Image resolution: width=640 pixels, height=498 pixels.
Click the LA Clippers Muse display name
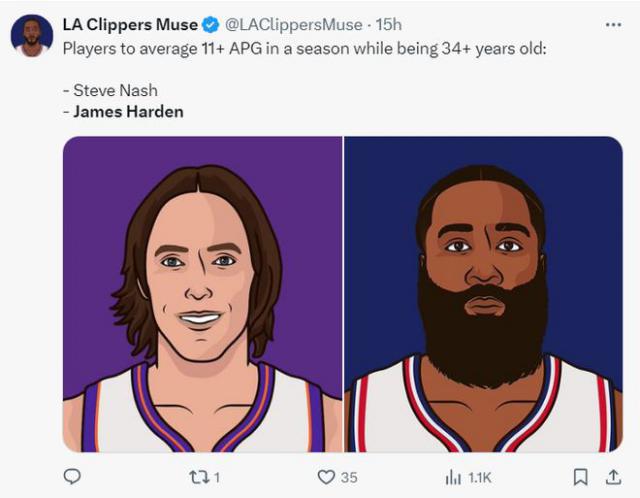click(x=130, y=25)
